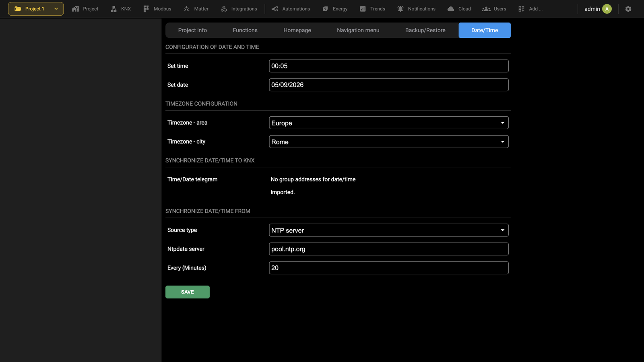Focus the Set date field
644x362 pixels.
[388, 85]
